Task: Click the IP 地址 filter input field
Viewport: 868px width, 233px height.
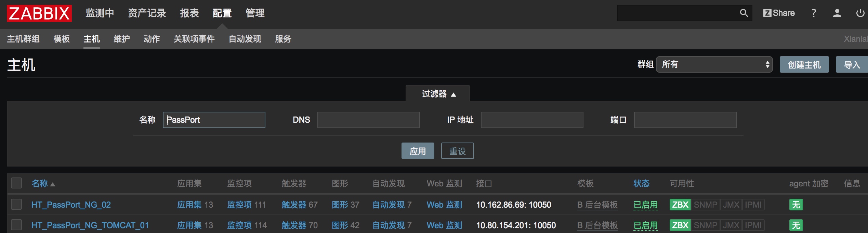Action: pyautogui.click(x=531, y=120)
